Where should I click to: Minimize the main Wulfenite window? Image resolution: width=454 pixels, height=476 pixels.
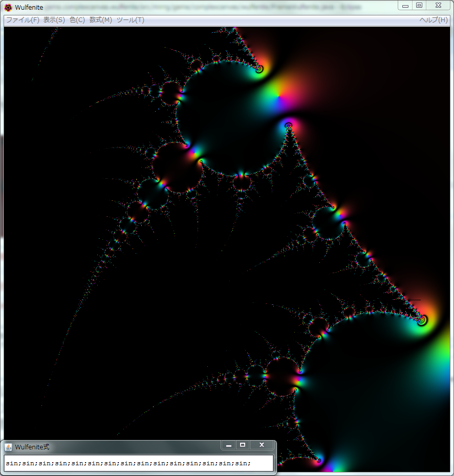pyautogui.click(x=405, y=5)
